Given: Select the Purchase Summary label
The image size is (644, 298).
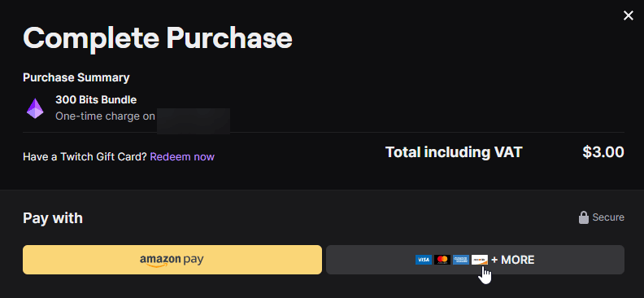Looking at the screenshot, I should [x=76, y=77].
